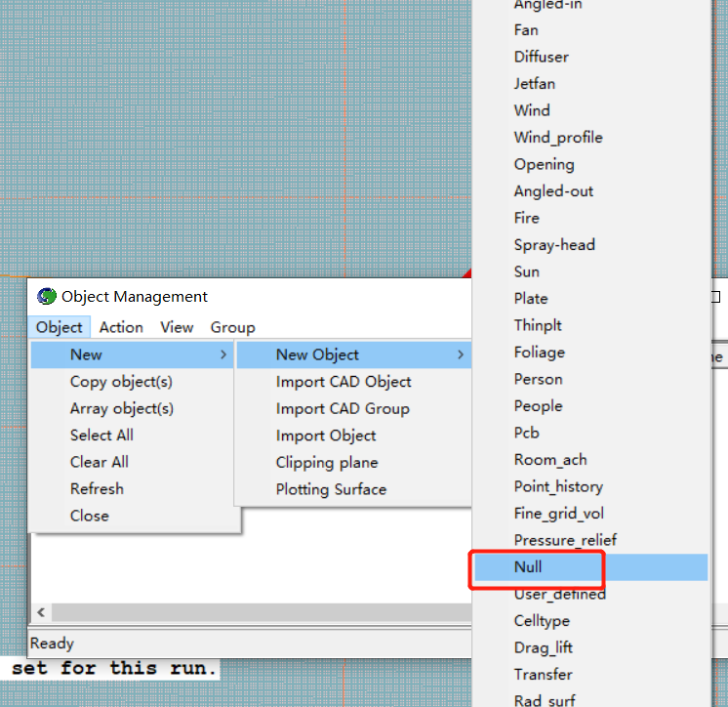Click the Ready status bar text
Image resolution: width=728 pixels, height=707 pixels.
coord(52,644)
